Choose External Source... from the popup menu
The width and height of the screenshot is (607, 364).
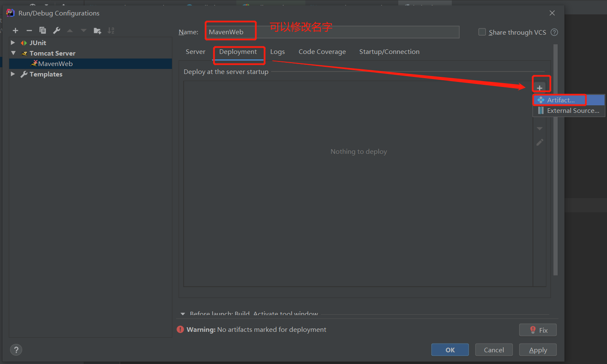(x=569, y=110)
